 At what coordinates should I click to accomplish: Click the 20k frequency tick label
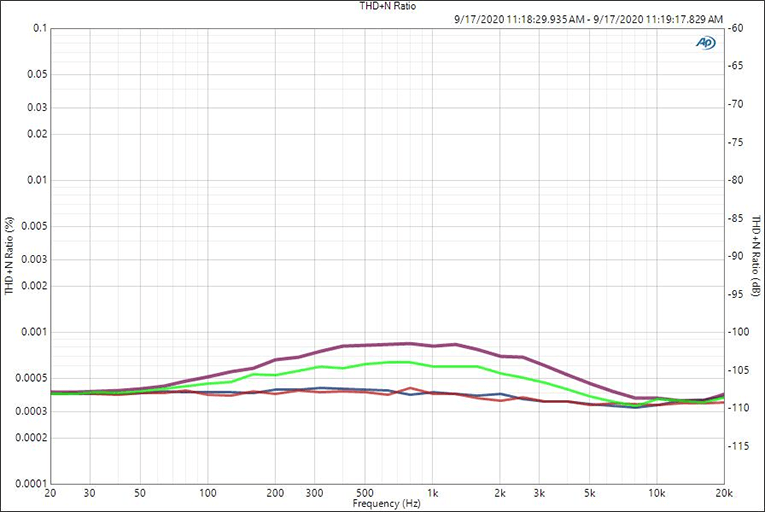coord(724,494)
